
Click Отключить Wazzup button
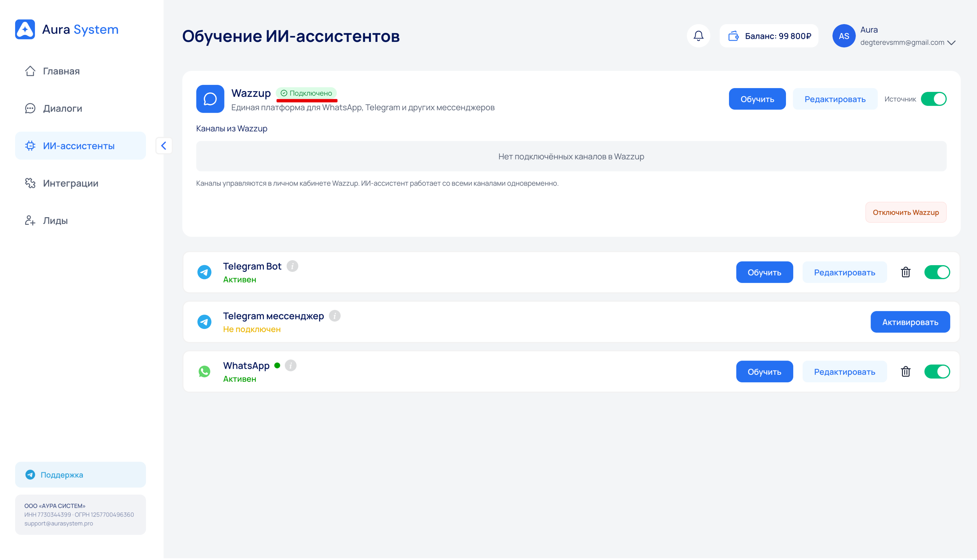pyautogui.click(x=905, y=212)
